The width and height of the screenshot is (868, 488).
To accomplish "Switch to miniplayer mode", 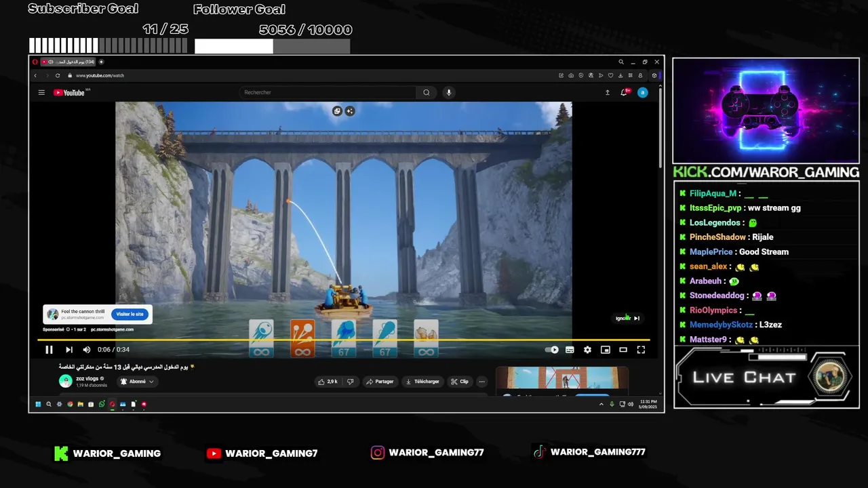I will coord(605,350).
